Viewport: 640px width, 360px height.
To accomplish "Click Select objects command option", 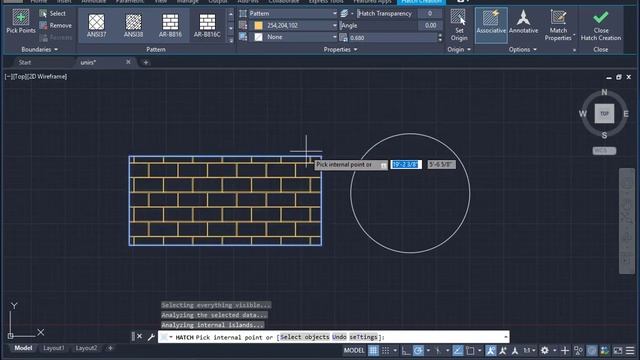I will pos(304,337).
